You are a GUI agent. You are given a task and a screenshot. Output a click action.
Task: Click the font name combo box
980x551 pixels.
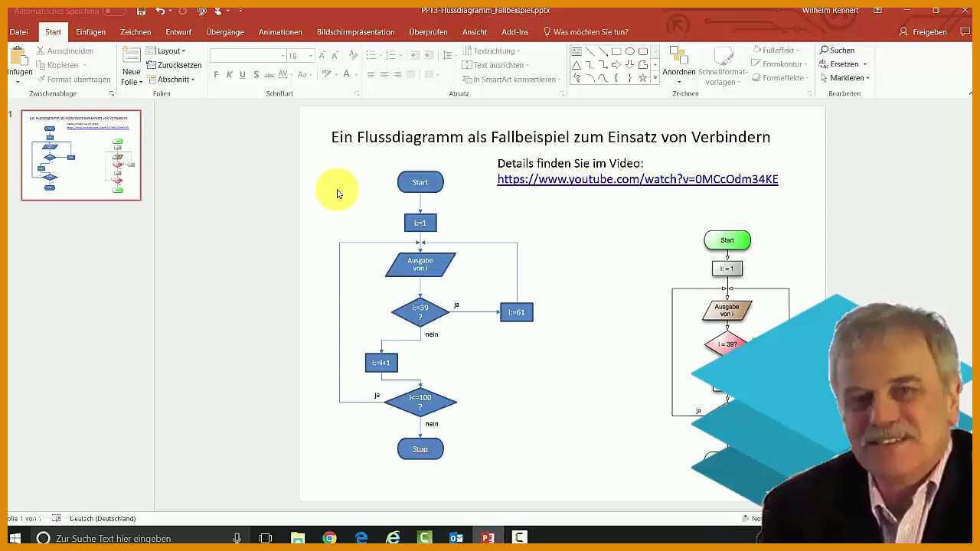point(247,55)
